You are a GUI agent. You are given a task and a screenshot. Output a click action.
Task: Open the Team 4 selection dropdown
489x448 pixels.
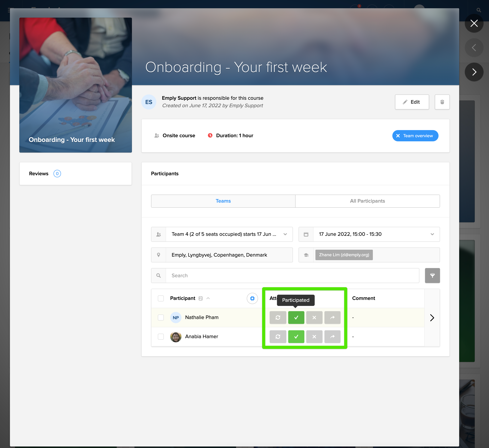coord(229,234)
